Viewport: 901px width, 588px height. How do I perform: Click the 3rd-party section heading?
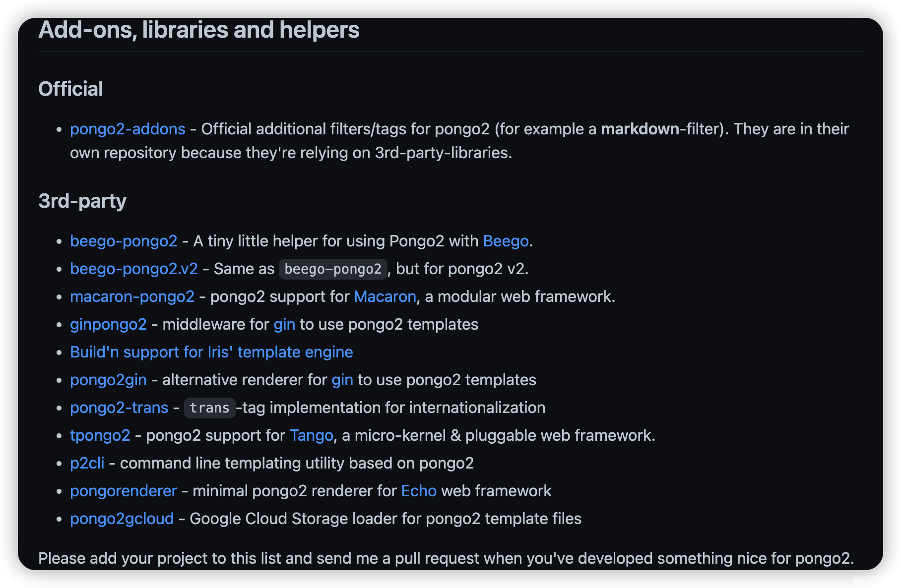pyautogui.click(x=82, y=201)
